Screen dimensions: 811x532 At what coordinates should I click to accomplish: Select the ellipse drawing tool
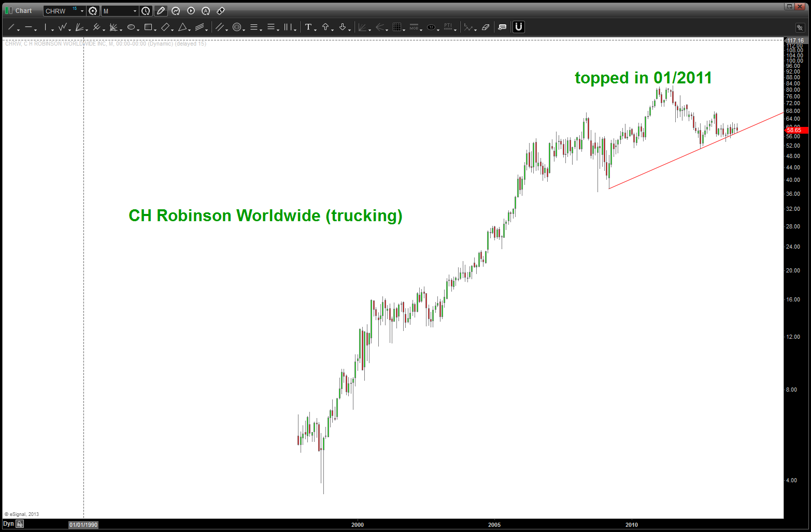pyautogui.click(x=131, y=27)
